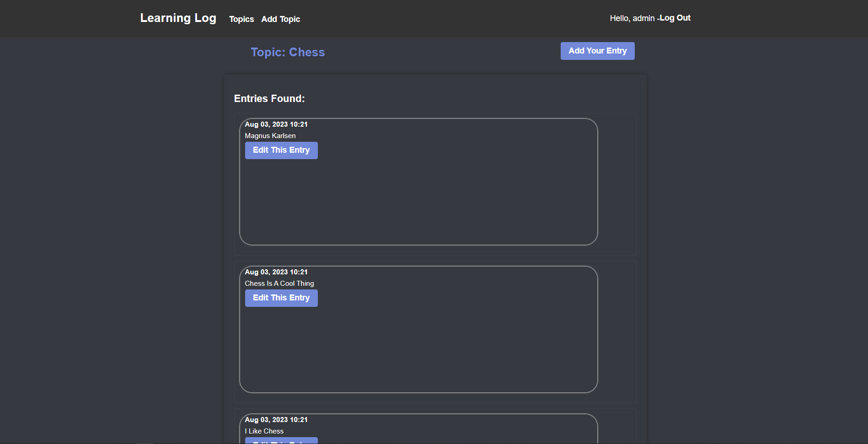Select the timestamp above I Like Chess
This screenshot has height=444, width=868.
tap(276, 420)
